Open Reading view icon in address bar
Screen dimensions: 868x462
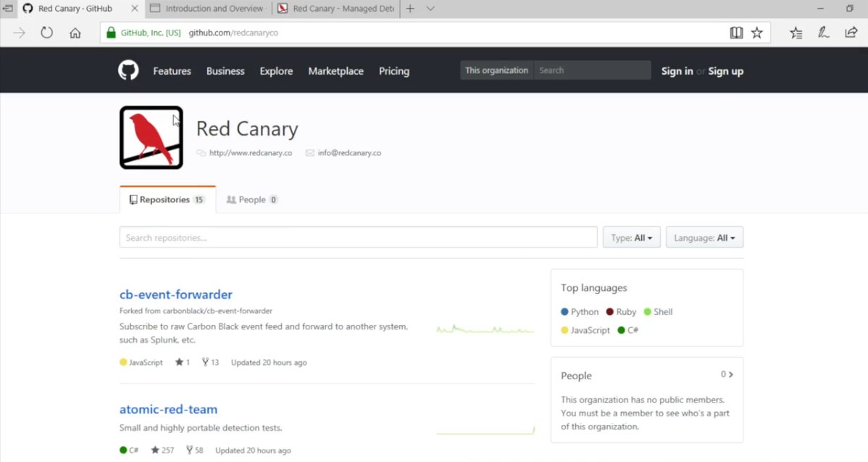coord(736,33)
